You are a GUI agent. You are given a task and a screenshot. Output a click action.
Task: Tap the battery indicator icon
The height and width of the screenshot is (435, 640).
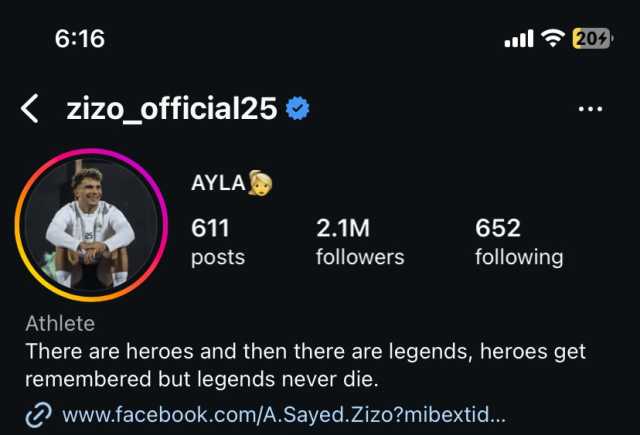(592, 39)
